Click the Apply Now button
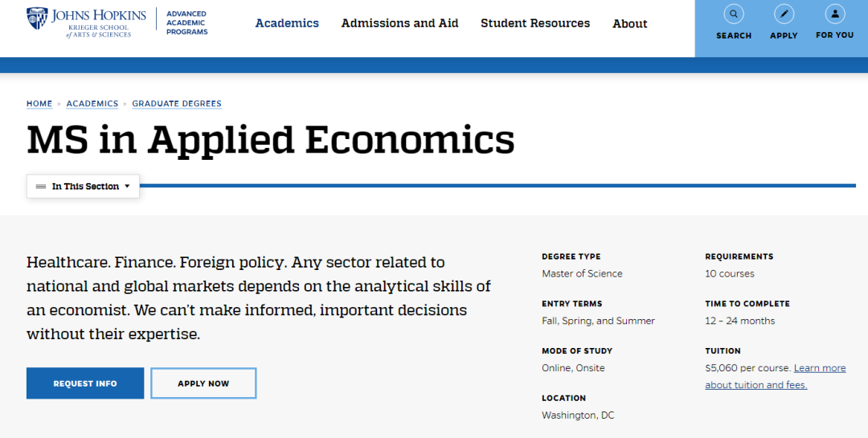 pos(203,383)
